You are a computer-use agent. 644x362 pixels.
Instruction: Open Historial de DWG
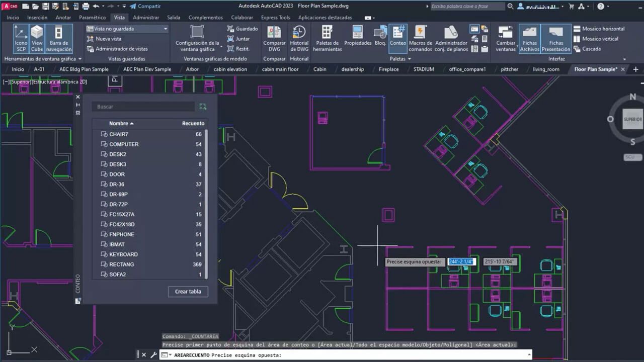pos(299,39)
